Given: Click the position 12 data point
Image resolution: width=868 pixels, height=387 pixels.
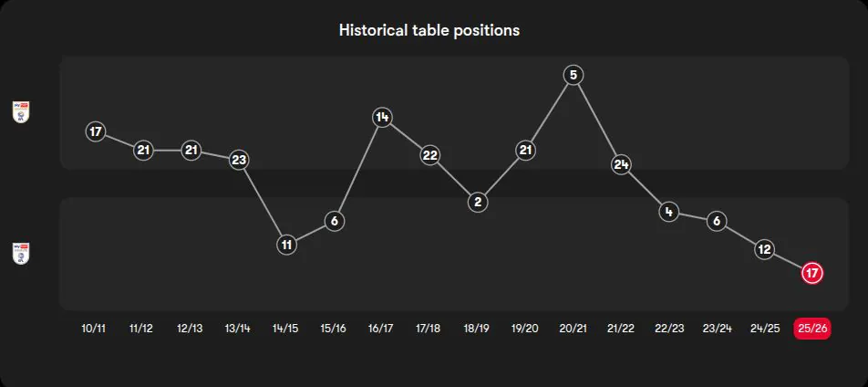Looking at the screenshot, I should tap(764, 249).
